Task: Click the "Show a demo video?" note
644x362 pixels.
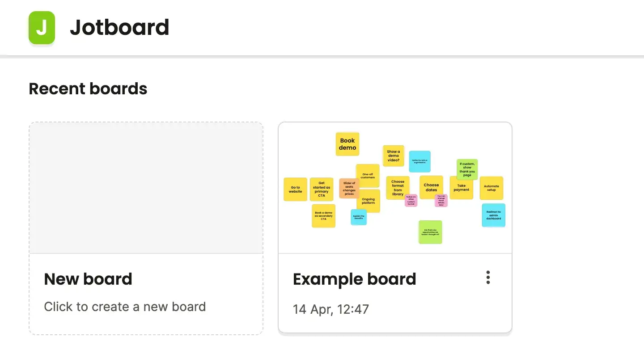Action: click(393, 156)
